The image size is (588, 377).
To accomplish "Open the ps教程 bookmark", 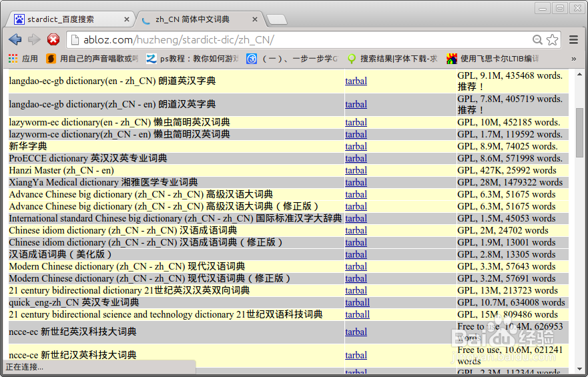I will (x=192, y=59).
